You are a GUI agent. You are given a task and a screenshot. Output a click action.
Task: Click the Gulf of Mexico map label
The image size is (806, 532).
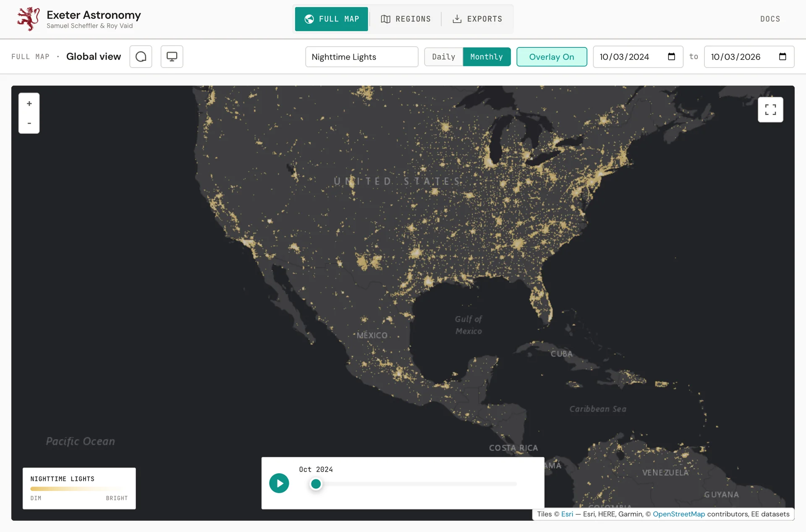tap(468, 325)
